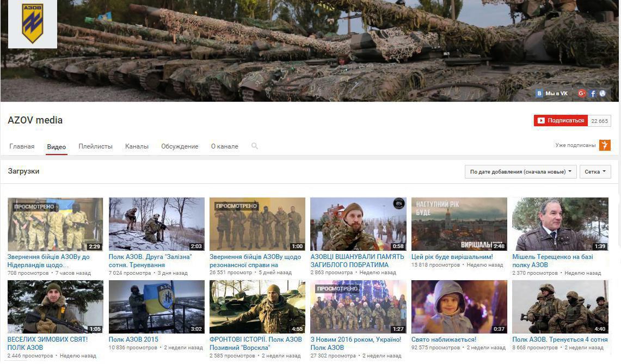Open the Плейлисты tab
This screenshot has height=364, width=621.
(x=95, y=146)
